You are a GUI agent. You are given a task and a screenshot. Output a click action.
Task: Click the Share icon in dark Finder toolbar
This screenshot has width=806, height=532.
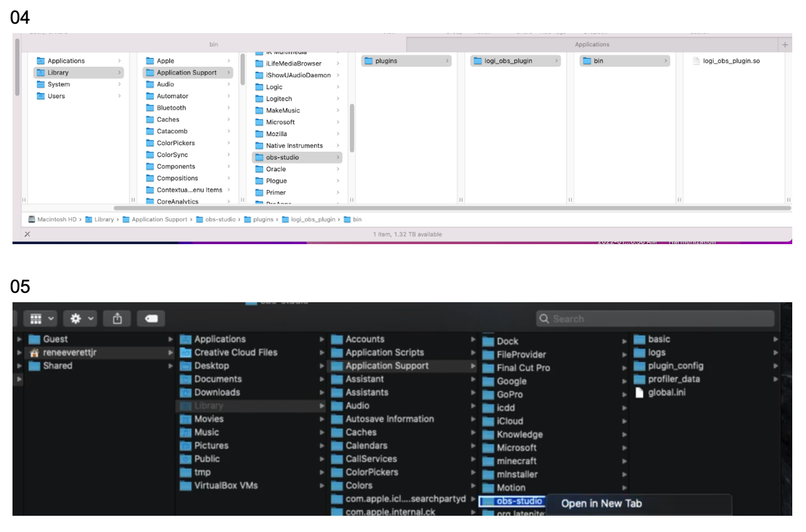pos(117,318)
